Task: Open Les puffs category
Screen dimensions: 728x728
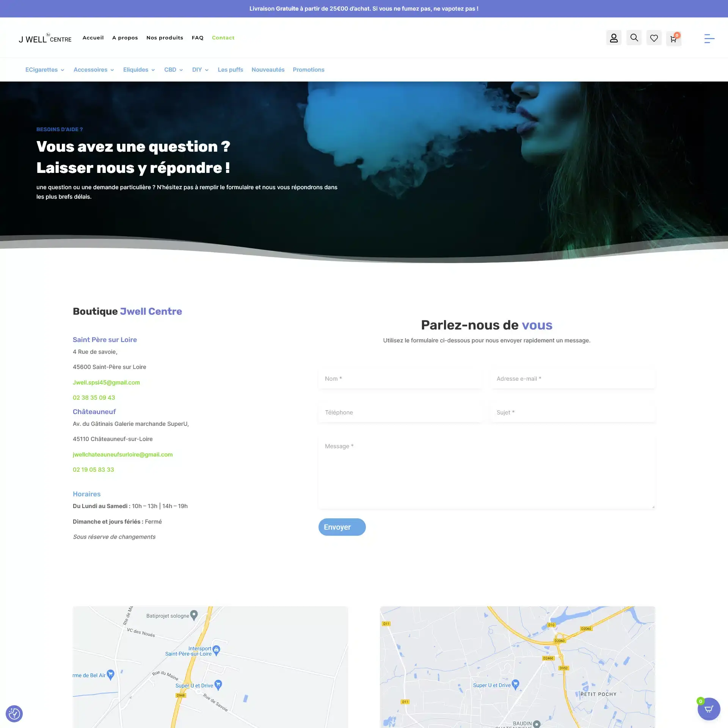Action: [231, 70]
